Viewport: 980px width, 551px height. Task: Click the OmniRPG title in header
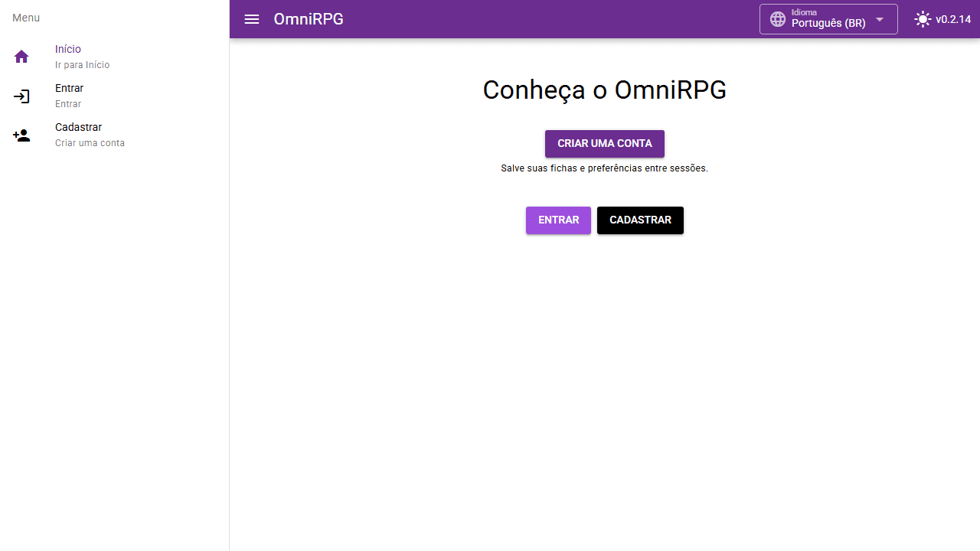[x=309, y=19]
